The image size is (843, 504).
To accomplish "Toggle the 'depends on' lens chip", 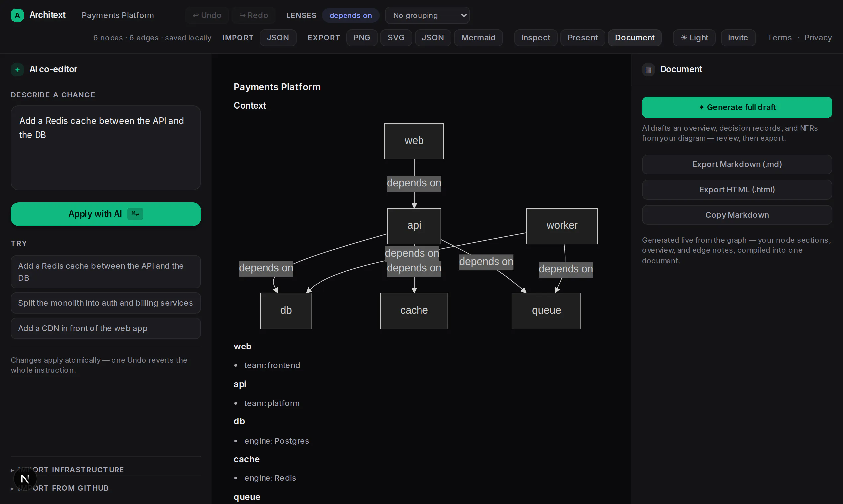I will 350,15.
